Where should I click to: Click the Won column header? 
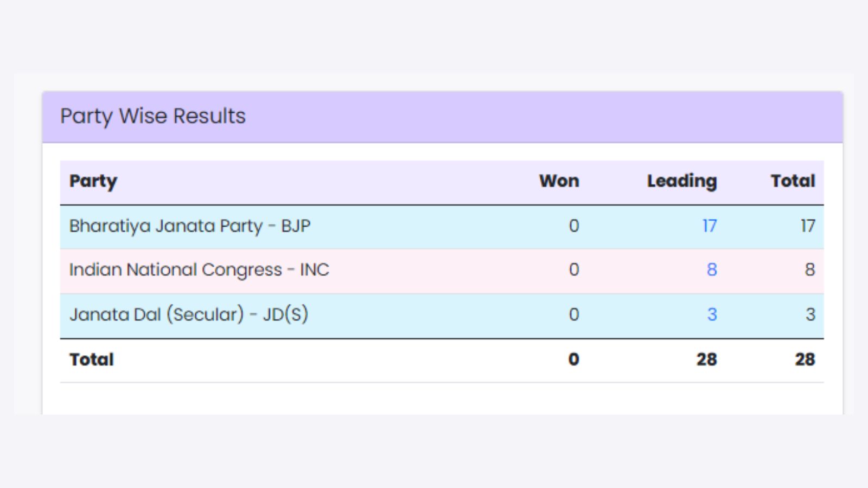coord(559,181)
